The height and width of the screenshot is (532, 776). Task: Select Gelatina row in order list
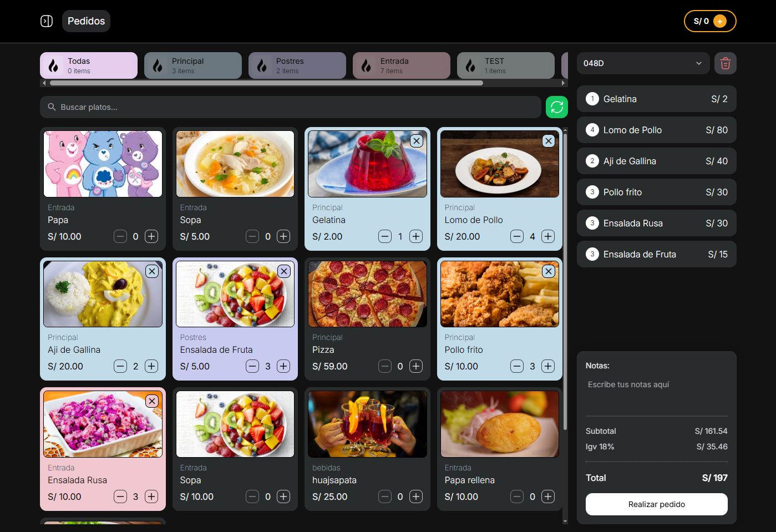coord(657,99)
